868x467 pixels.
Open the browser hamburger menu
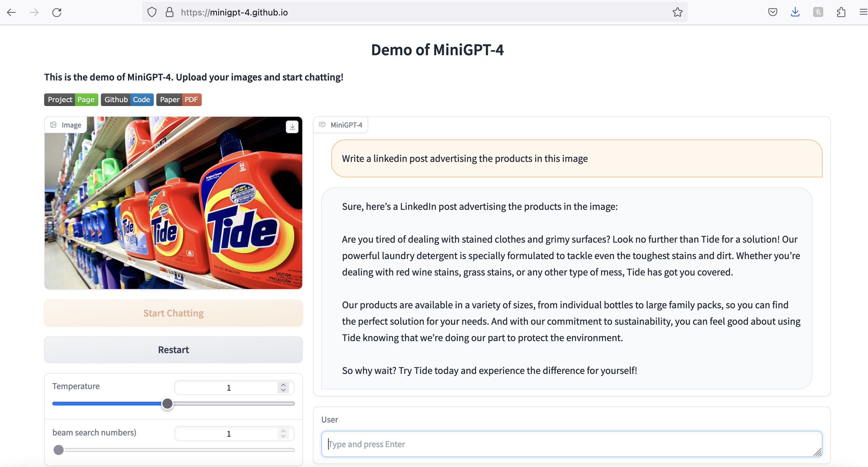tap(863, 12)
